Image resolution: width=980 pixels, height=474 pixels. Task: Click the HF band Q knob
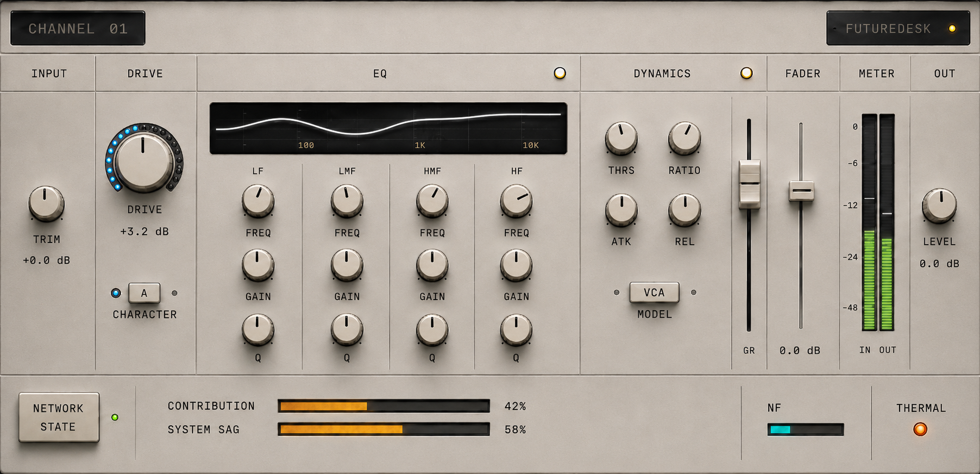(516, 330)
